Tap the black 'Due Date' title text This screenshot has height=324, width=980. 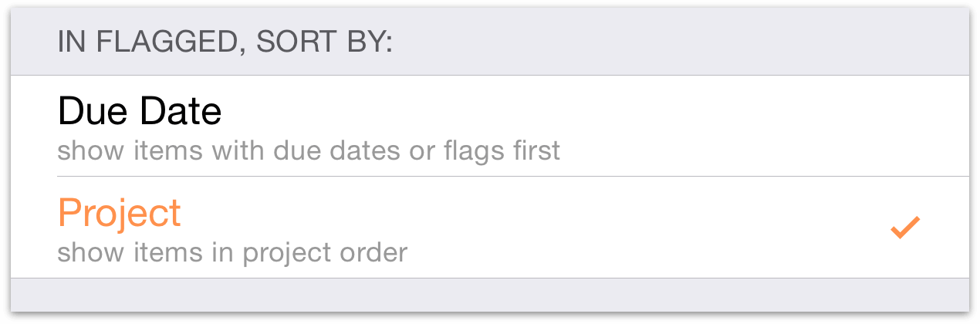point(140,113)
